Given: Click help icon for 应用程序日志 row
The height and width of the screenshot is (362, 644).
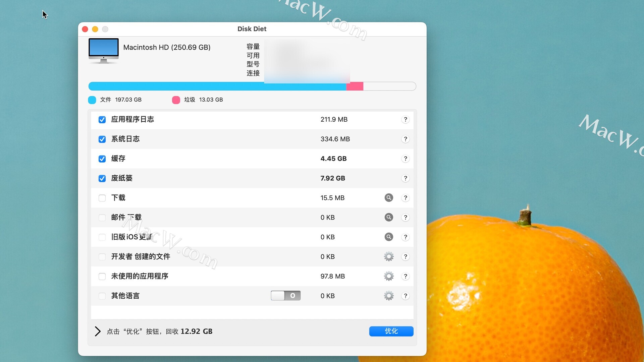Looking at the screenshot, I should pyautogui.click(x=405, y=120).
